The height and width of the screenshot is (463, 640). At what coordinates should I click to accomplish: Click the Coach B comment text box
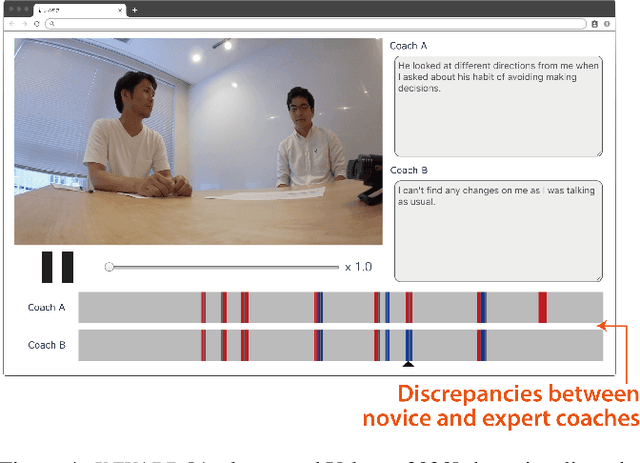(498, 231)
